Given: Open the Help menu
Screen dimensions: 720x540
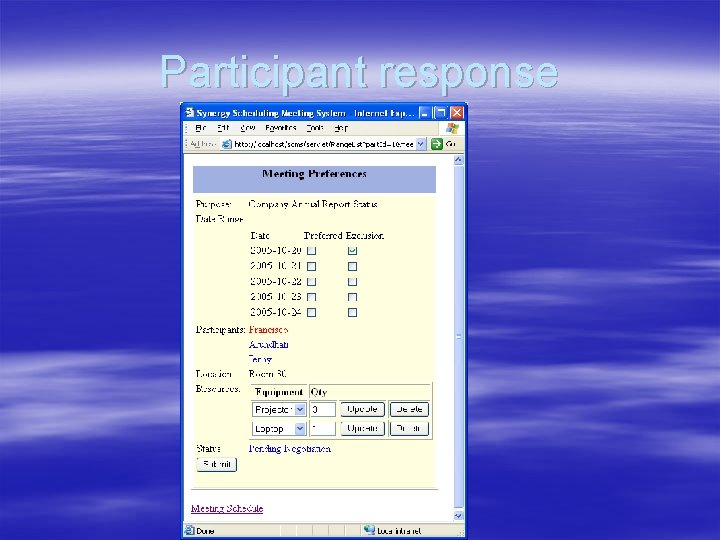Looking at the screenshot, I should 341,128.
